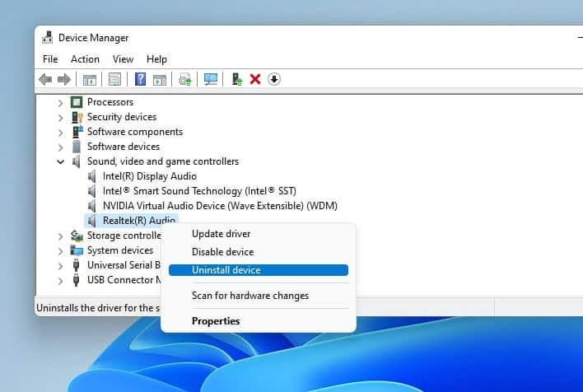583x392 pixels.
Task: Click the Properties toolbar icon
Action: (115, 79)
